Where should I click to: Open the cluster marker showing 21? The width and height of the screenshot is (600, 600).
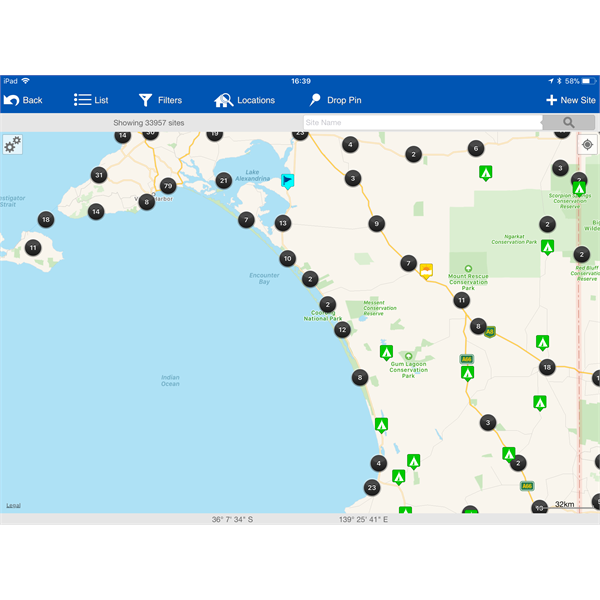tap(224, 181)
